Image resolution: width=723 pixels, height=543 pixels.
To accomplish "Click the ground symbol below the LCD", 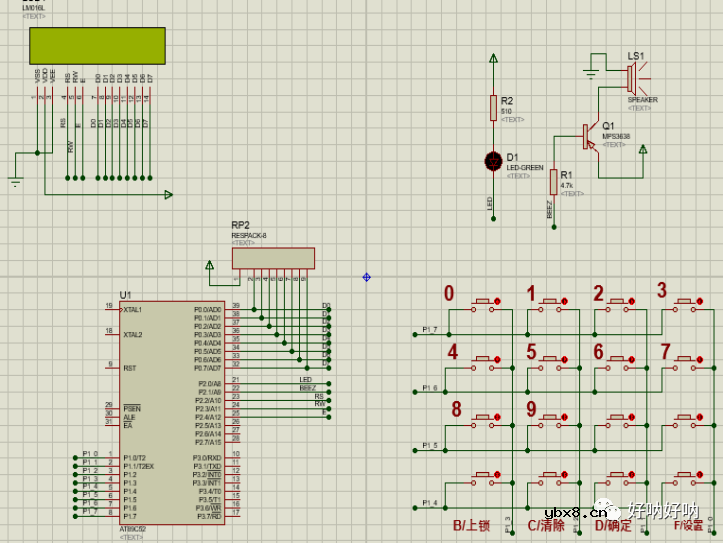I will tap(15, 181).
